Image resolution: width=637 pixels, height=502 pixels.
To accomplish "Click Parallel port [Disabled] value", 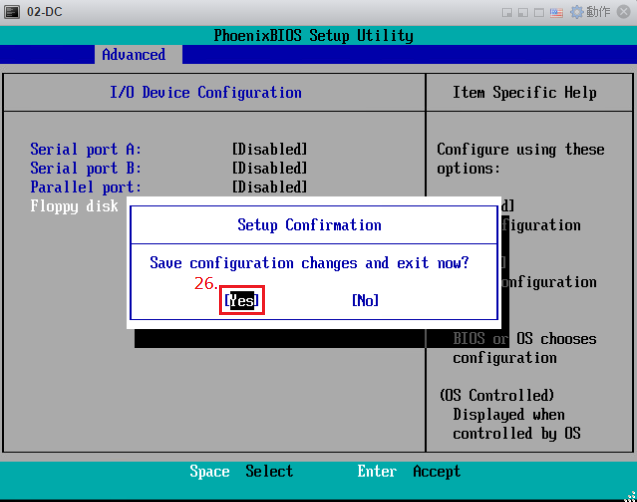I will (x=269, y=187).
